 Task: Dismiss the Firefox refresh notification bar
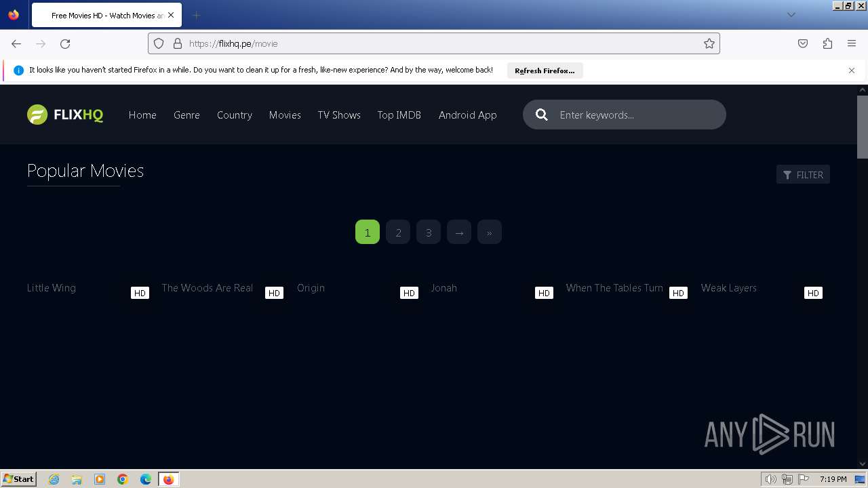tap(852, 70)
